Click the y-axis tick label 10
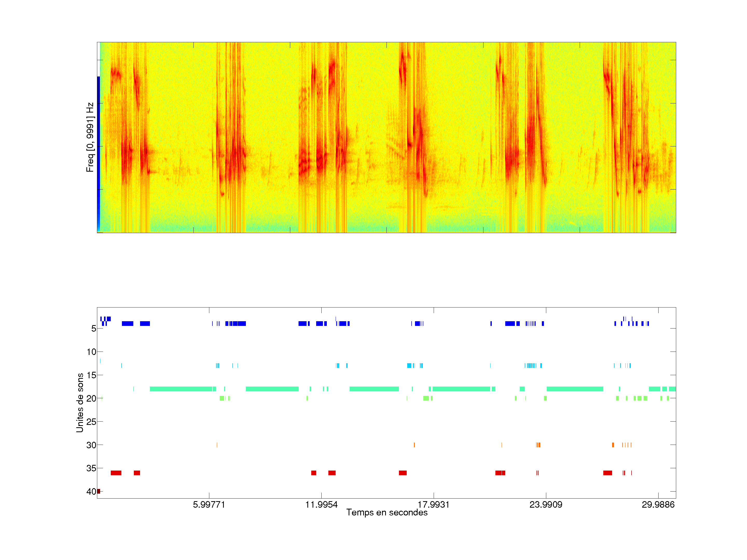Viewport: 747px width, 560px height. pyautogui.click(x=91, y=352)
